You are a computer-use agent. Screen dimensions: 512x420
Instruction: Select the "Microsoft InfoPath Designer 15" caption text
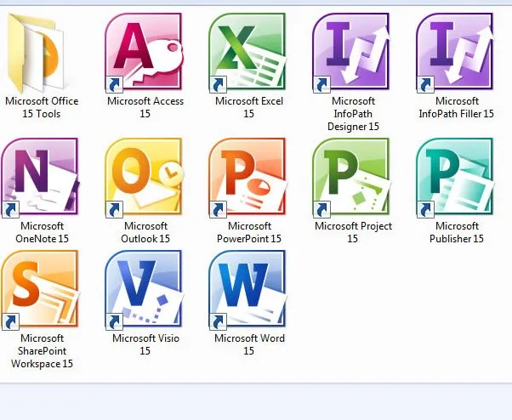click(353, 114)
